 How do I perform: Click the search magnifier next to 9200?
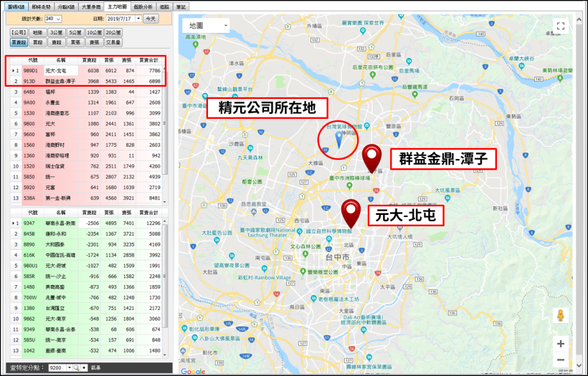(x=76, y=367)
